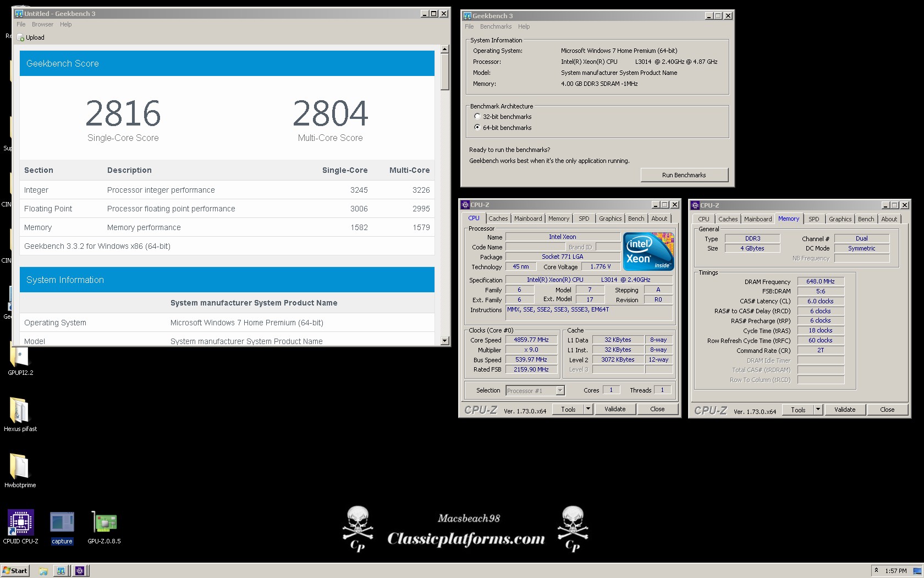Switch to Mainboard tab in CPU-Z CPU window
Screen dimensions: 924x578
(x=528, y=219)
